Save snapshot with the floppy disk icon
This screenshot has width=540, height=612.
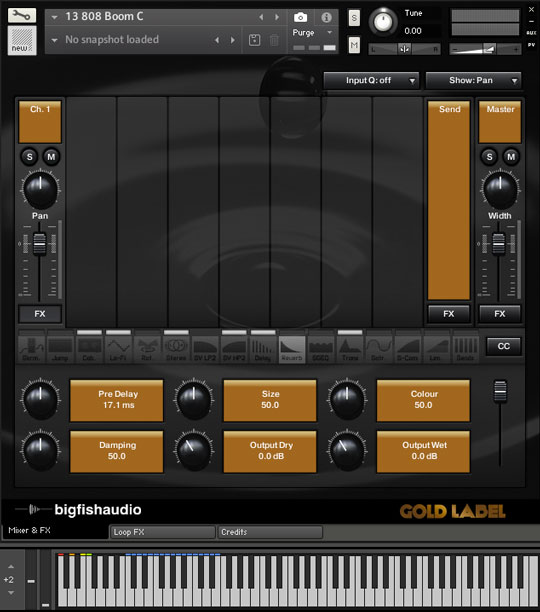[254, 40]
